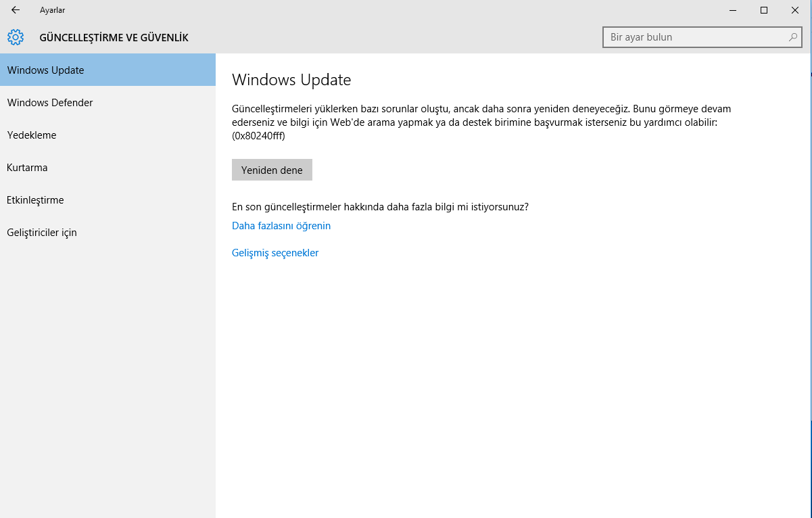This screenshot has width=812, height=518.
Task: Click the search magnifier icon
Action: click(x=792, y=37)
